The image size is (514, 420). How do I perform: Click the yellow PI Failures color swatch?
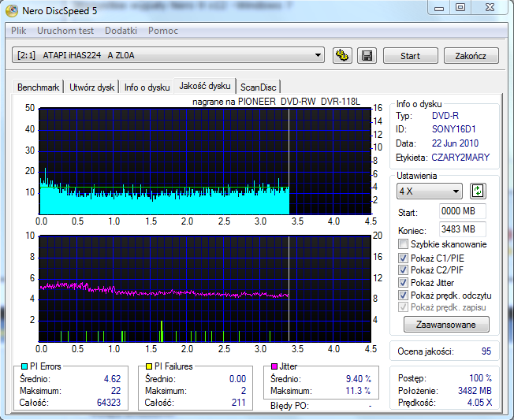(x=149, y=366)
